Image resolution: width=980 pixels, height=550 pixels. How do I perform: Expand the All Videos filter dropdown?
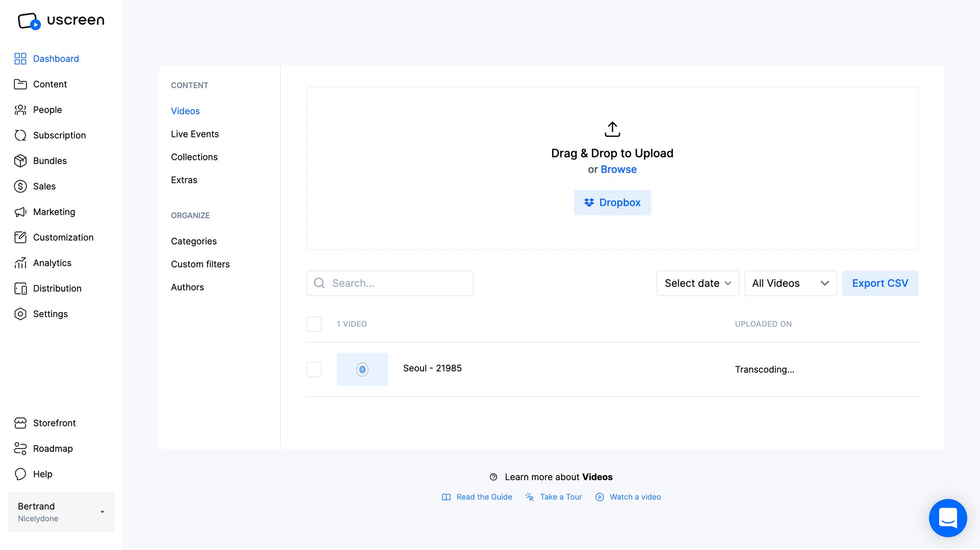tap(790, 283)
